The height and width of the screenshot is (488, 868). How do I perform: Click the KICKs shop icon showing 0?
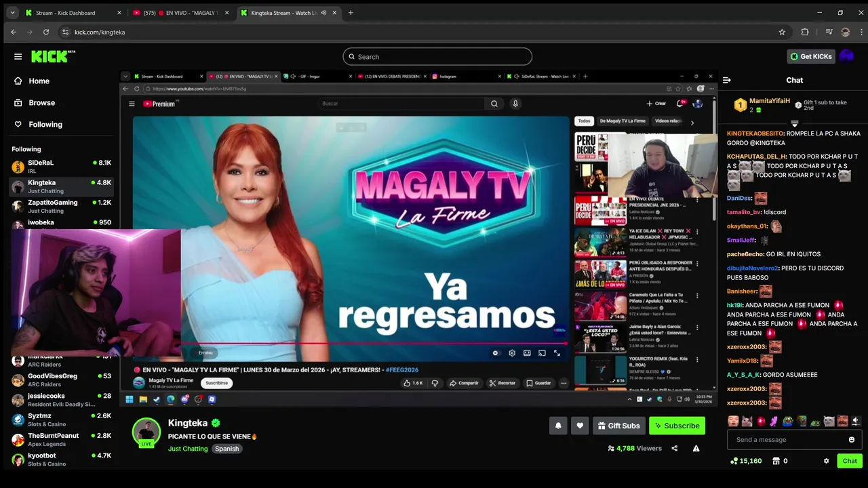coord(779,461)
